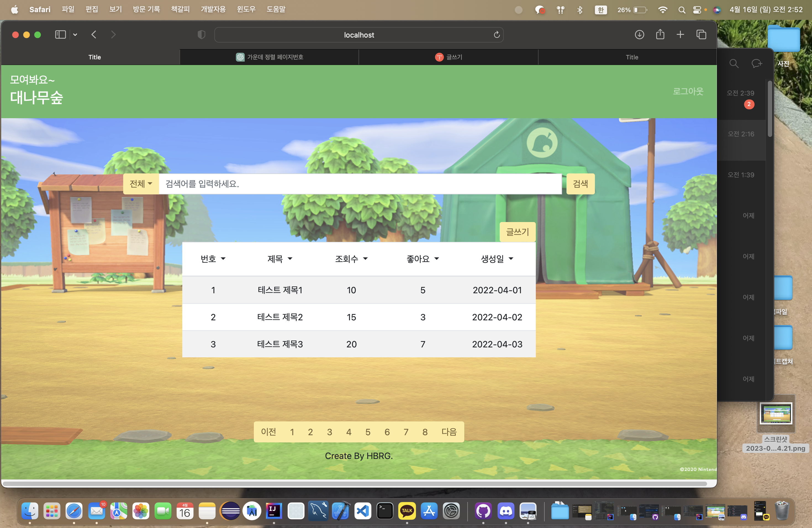Open Finder from the Dock
This screenshot has height=528, width=812.
pyautogui.click(x=30, y=511)
